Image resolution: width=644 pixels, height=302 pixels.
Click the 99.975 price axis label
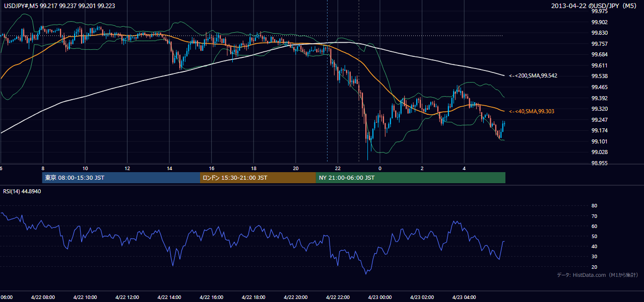tap(599, 11)
